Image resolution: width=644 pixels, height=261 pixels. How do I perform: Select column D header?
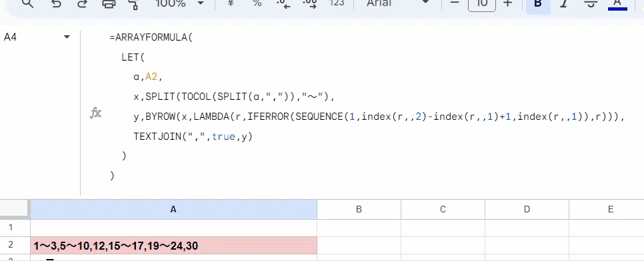[527, 209]
